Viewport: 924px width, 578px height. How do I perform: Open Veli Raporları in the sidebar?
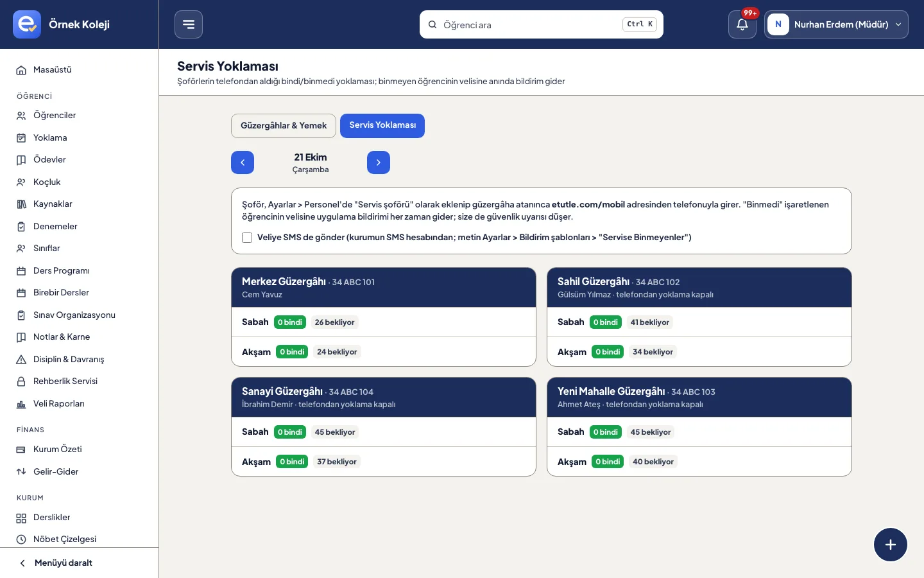click(x=80, y=403)
